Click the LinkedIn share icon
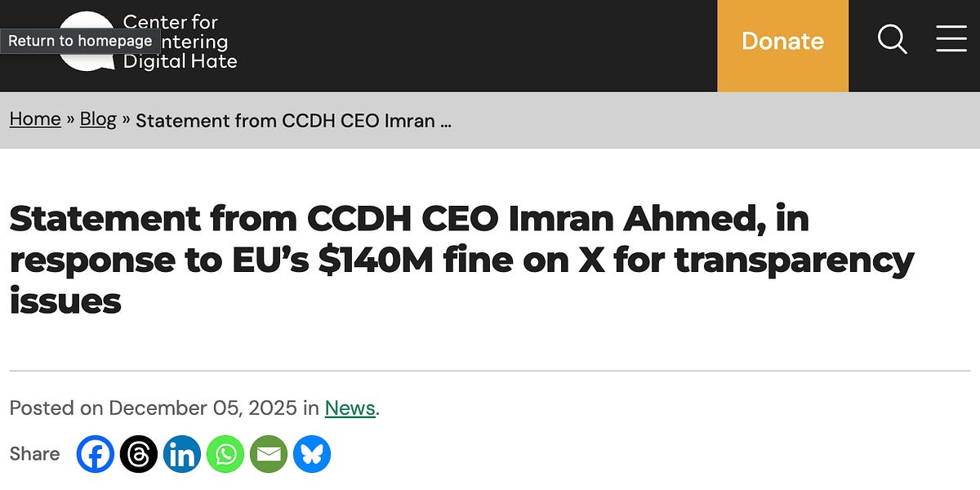The height and width of the screenshot is (490, 980). tap(182, 453)
